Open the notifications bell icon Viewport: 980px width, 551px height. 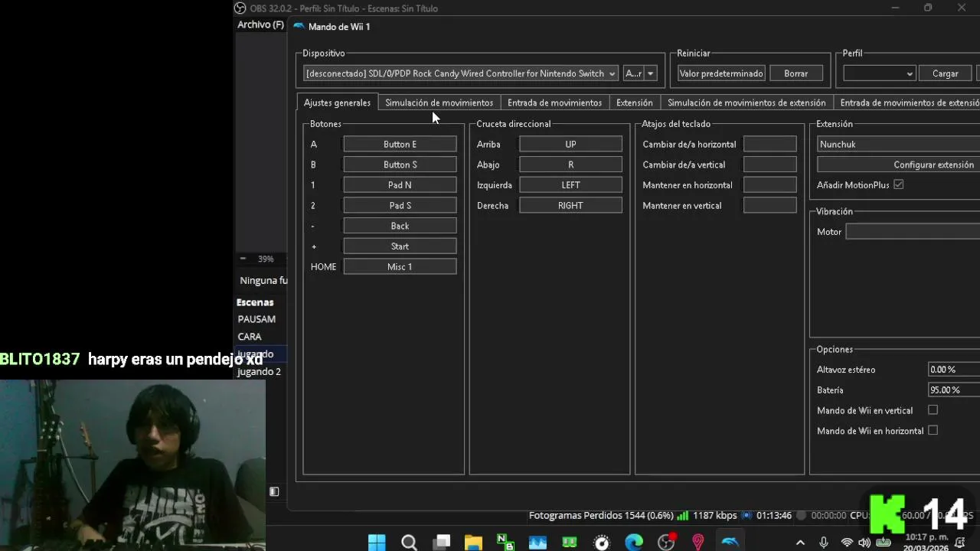click(x=960, y=543)
